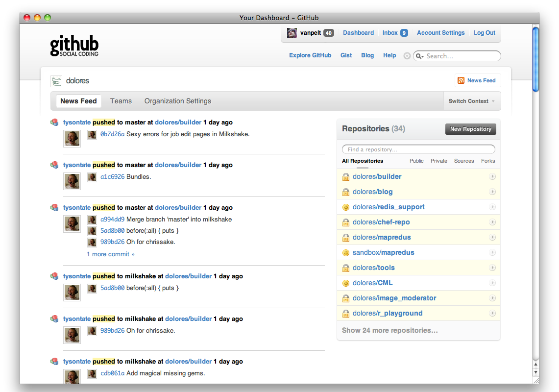The height and width of the screenshot is (392, 559).
Task: Click the 40 notifications badge
Action: (328, 33)
